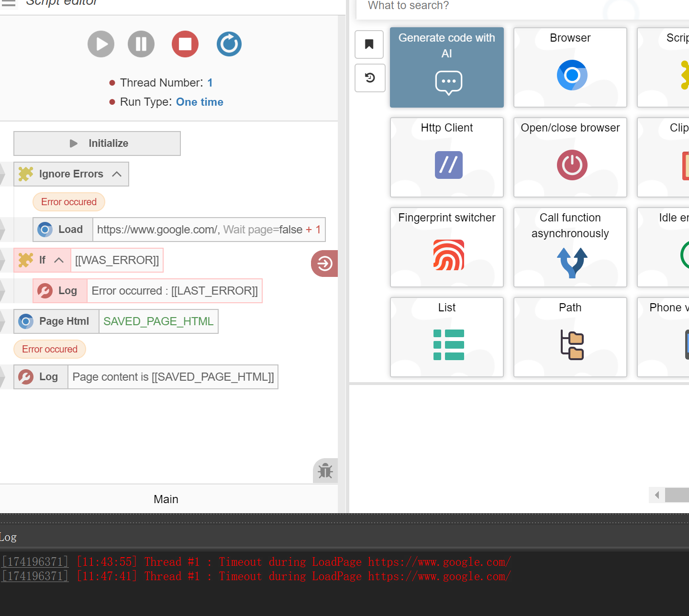Collapse the Ignore Errors block
Image resolution: width=689 pixels, height=616 pixels.
[118, 174]
